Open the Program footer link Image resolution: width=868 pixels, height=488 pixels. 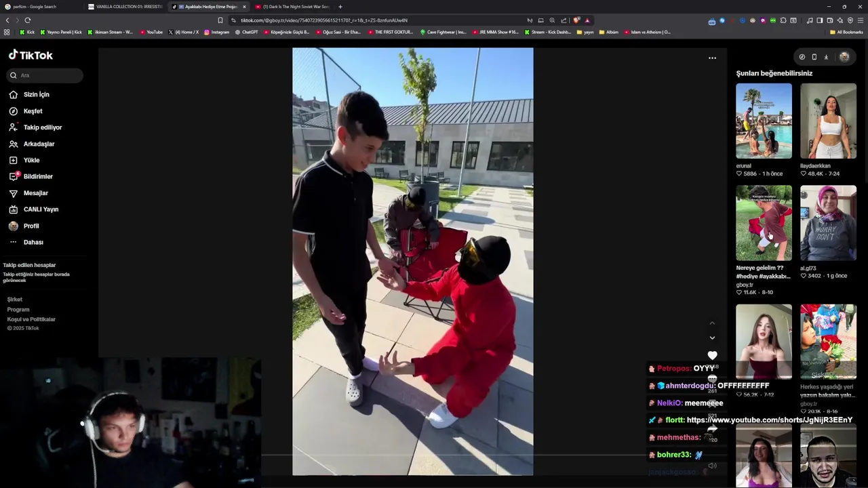[18, 310]
